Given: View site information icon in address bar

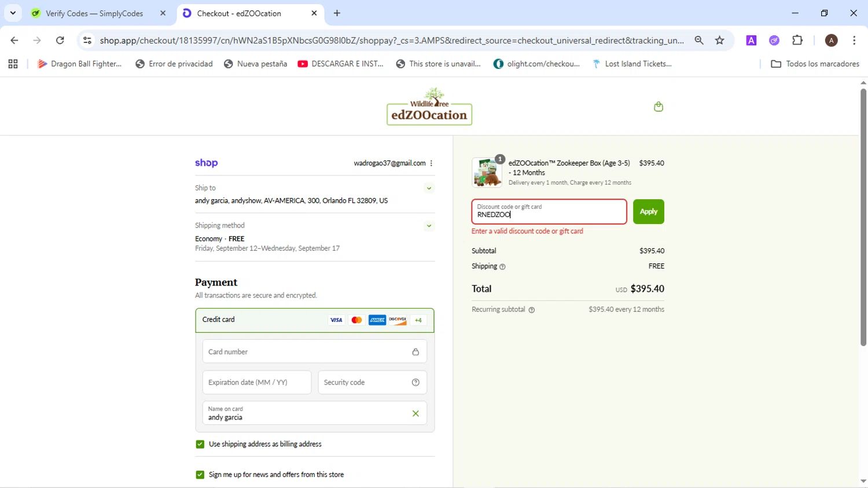Looking at the screenshot, I should [87, 40].
